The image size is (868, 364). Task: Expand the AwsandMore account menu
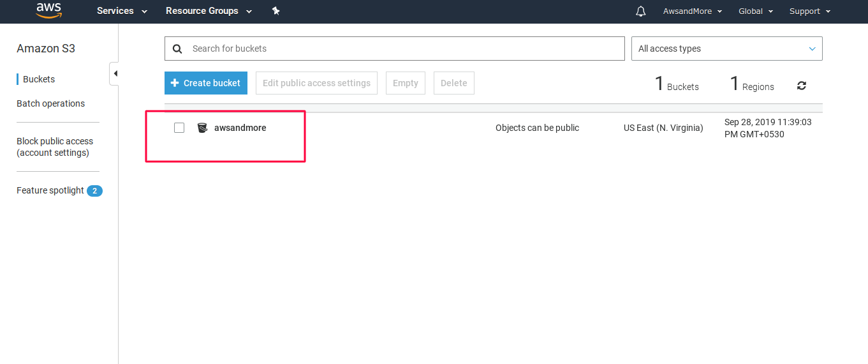(x=693, y=11)
